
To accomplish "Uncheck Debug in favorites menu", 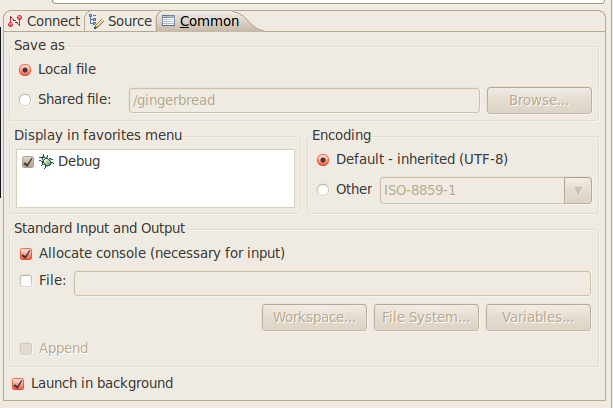I will pyautogui.click(x=27, y=162).
